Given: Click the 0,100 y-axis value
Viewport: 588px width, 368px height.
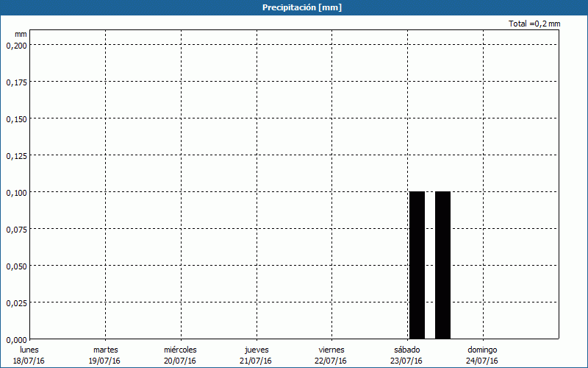Looking at the screenshot, I should 16,192.
